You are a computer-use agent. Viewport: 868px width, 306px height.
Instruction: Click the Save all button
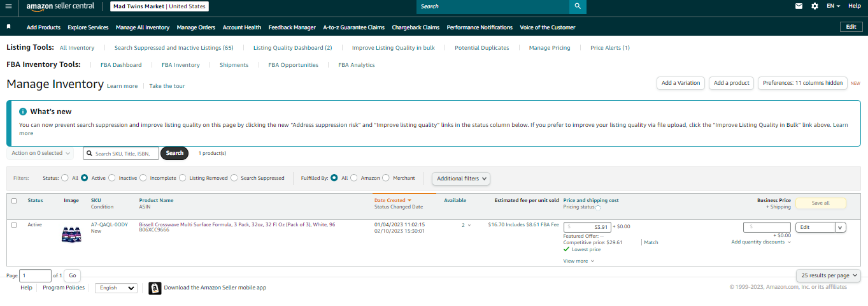[x=821, y=203]
